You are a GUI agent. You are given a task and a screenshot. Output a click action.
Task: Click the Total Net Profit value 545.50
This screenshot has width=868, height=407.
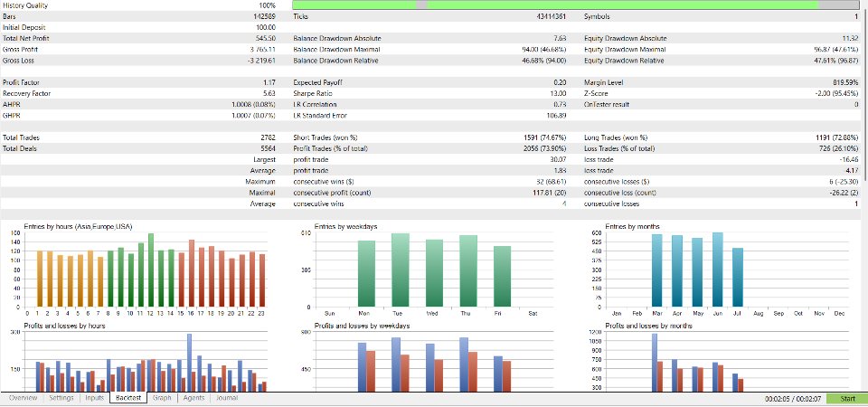click(x=265, y=38)
